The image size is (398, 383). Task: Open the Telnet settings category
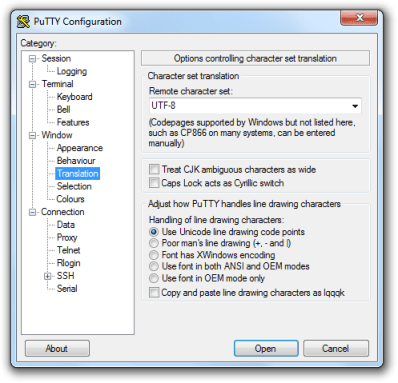pyautogui.click(x=68, y=250)
